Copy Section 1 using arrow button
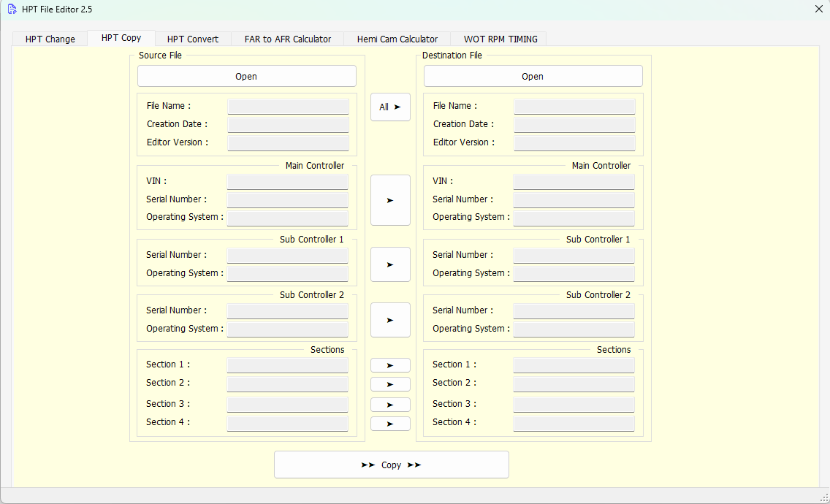 (390, 365)
